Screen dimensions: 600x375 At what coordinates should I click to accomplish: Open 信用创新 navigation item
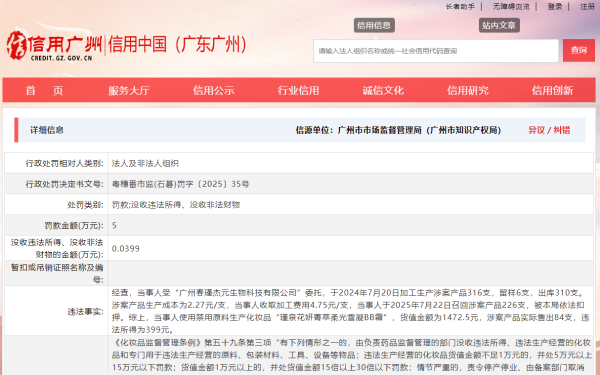[552, 91]
